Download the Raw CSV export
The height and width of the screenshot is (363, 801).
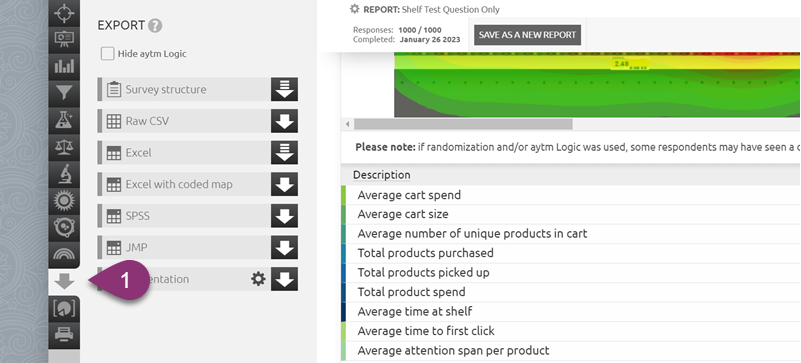285,121
